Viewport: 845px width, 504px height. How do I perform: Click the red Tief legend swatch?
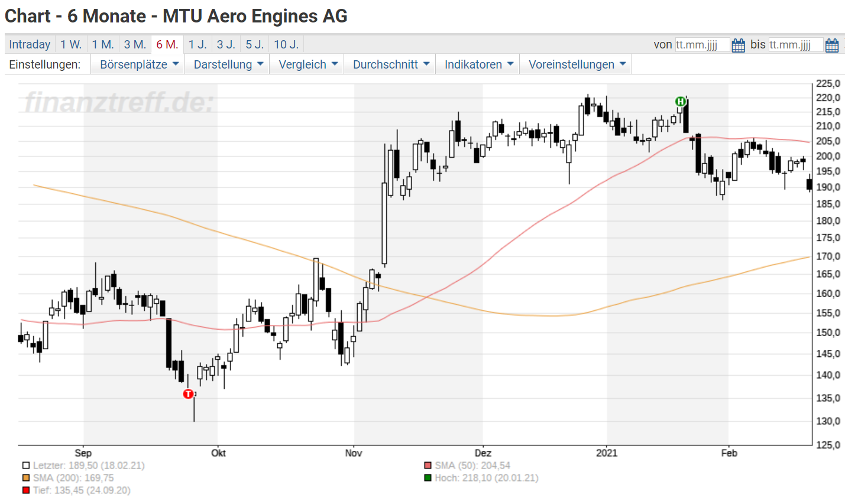coord(26,490)
